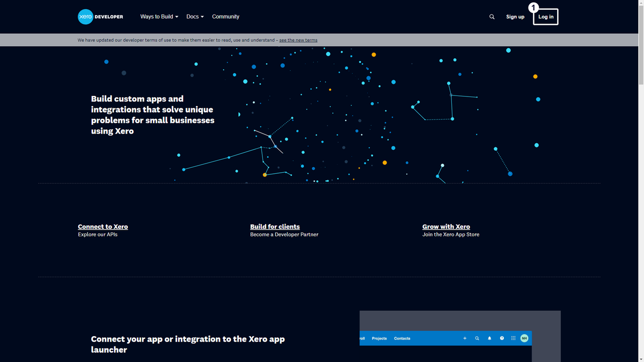Open the Community menu item

coord(225,17)
